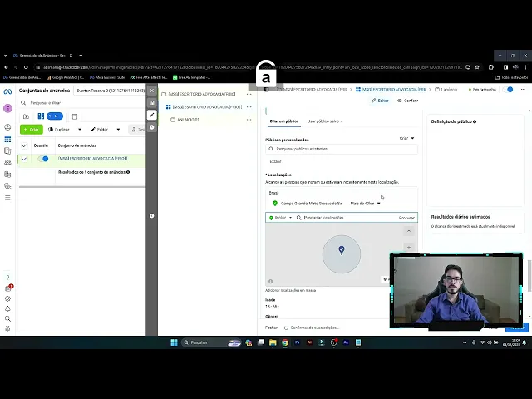Open the chart performance icon in dark strip

(x=152, y=103)
